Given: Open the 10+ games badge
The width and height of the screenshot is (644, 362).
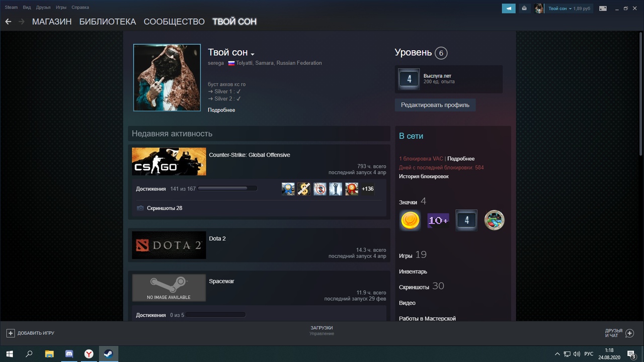Looking at the screenshot, I should click(x=438, y=220).
